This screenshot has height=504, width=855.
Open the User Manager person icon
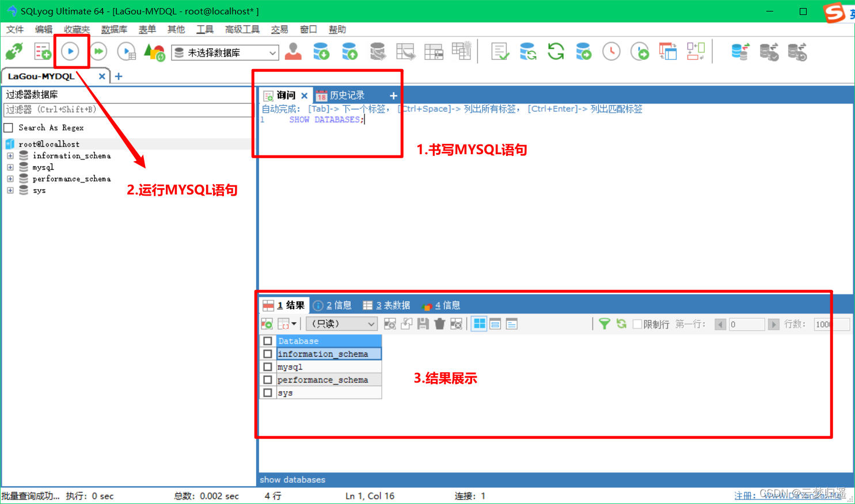[x=293, y=52]
